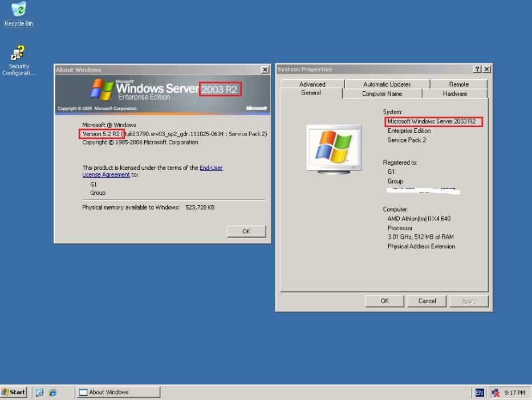Switch to the Advanced tab
This screenshot has width=532, height=400.
click(x=312, y=84)
